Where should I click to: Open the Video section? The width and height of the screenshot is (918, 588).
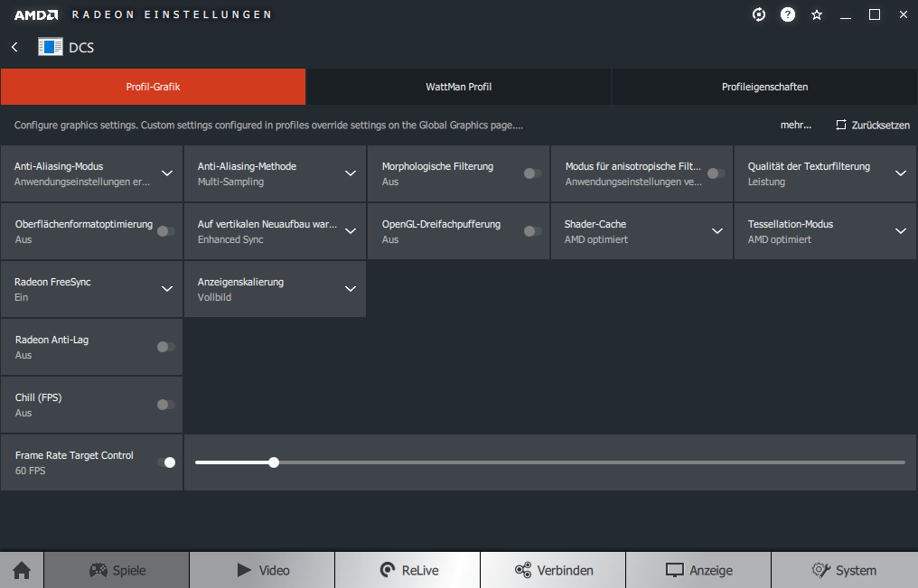(262, 570)
